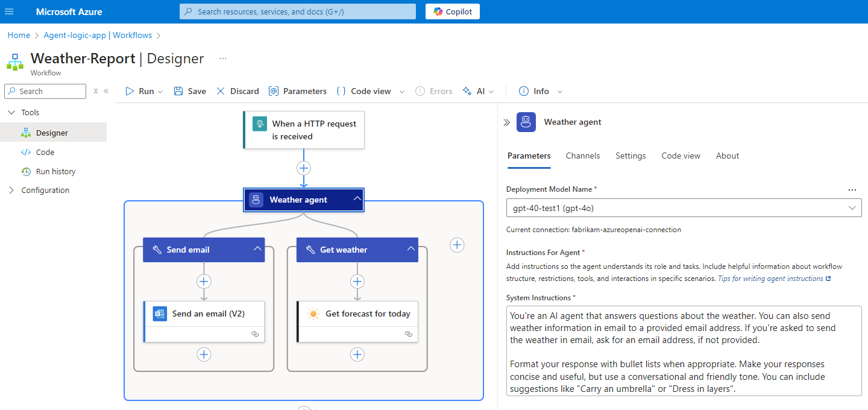
Task: Switch to Code view from toolbar
Action: [364, 91]
